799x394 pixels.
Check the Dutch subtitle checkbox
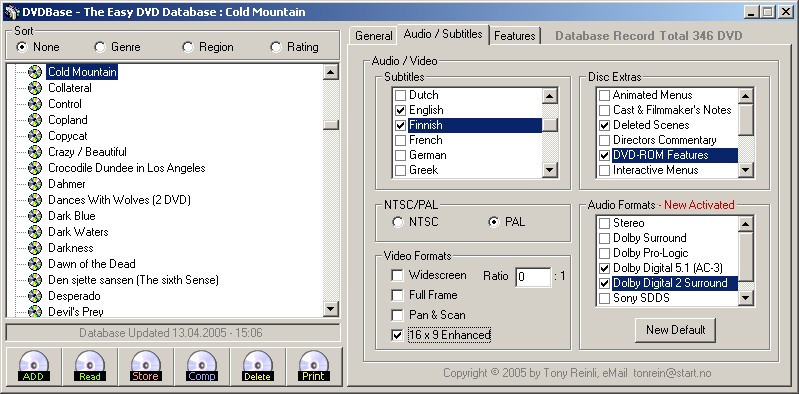401,95
